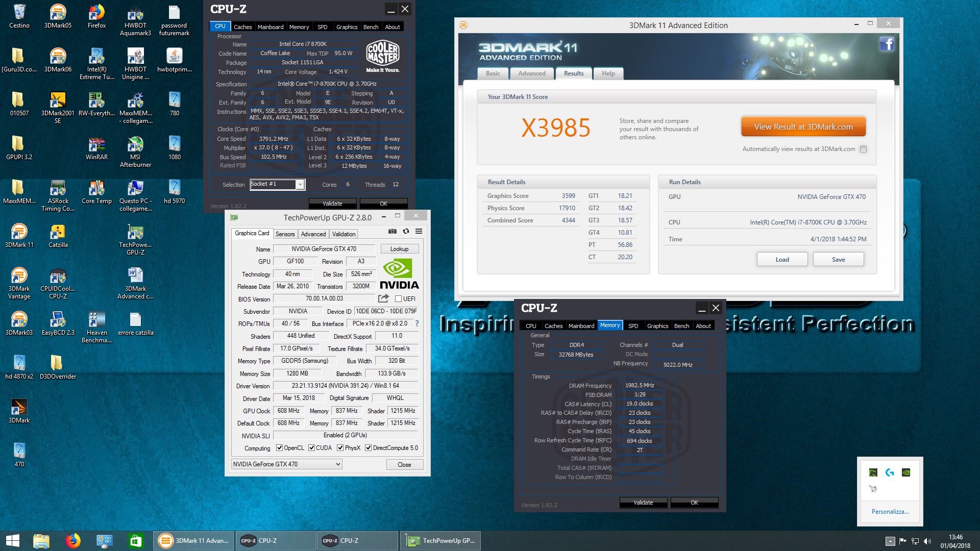Open SPD tab in memory CPU-Z window
This screenshot has width=980, height=551.
click(633, 326)
